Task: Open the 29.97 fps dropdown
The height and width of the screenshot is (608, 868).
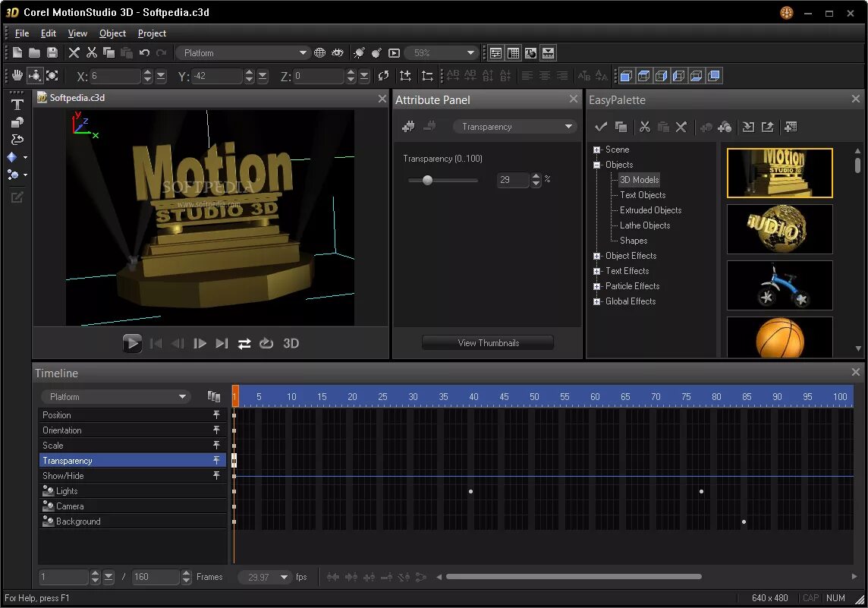Action: 264,577
